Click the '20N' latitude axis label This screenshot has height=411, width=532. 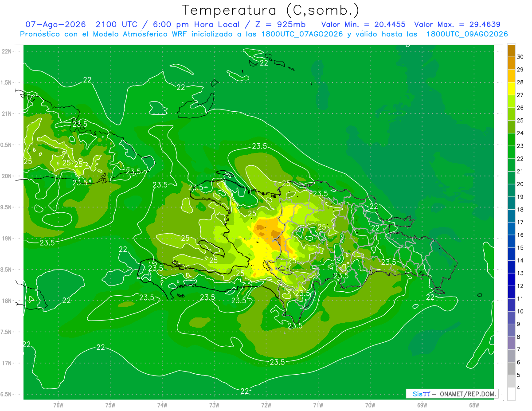[x=7, y=176]
